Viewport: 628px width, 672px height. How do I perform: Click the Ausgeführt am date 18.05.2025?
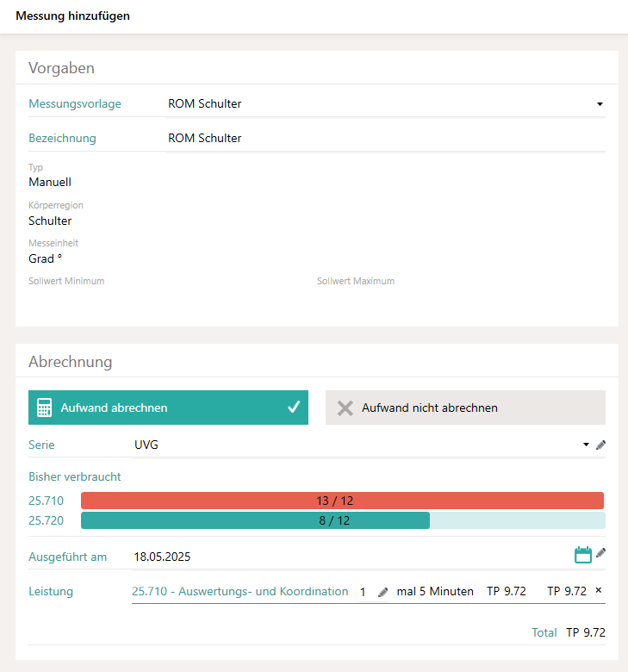[x=163, y=557]
